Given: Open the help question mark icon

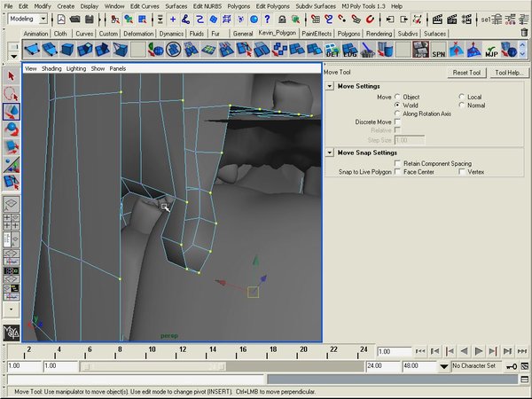Looking at the screenshot, I should 265,19.
